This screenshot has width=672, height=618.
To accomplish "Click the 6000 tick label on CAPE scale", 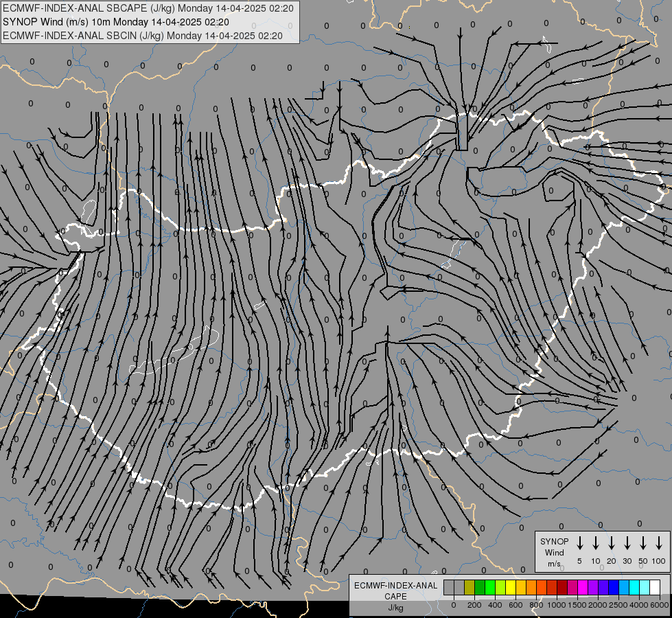I will [x=660, y=605].
